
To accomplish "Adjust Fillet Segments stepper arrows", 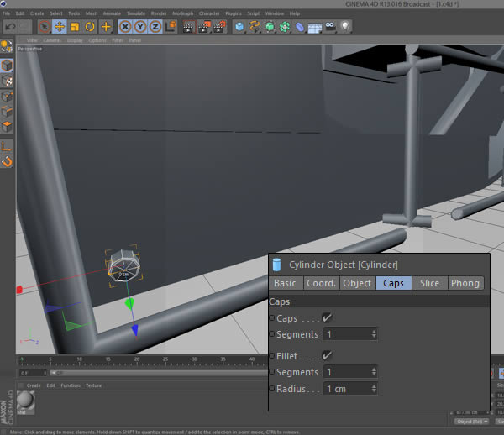I will tap(374, 372).
